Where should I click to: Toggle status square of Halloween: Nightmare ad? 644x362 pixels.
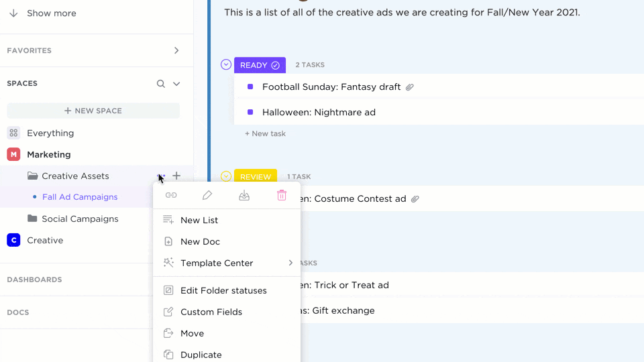[250, 112]
